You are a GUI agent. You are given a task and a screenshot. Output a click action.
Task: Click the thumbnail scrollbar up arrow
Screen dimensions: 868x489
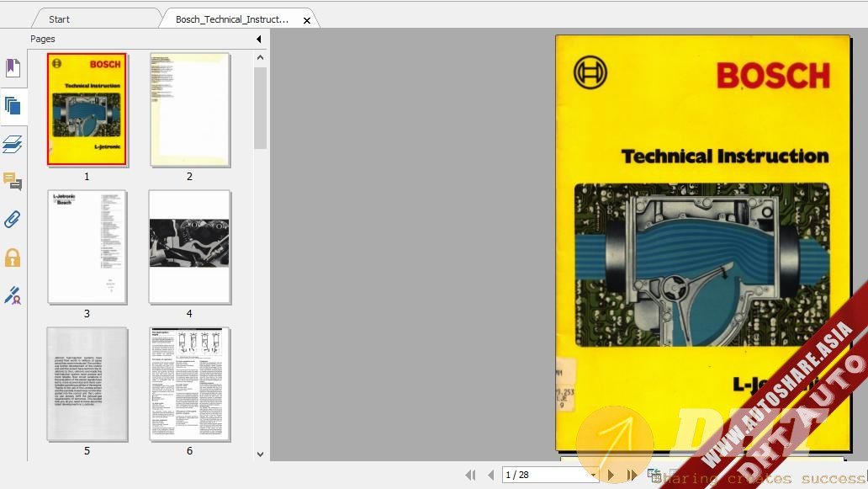tap(260, 57)
